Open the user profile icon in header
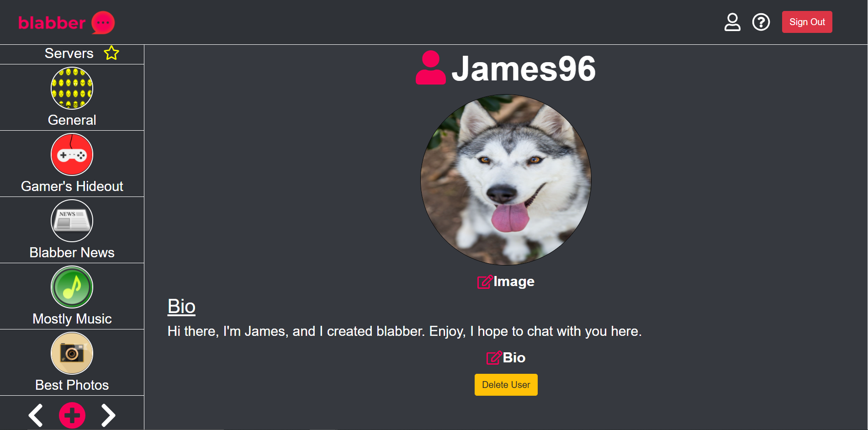 coord(732,22)
